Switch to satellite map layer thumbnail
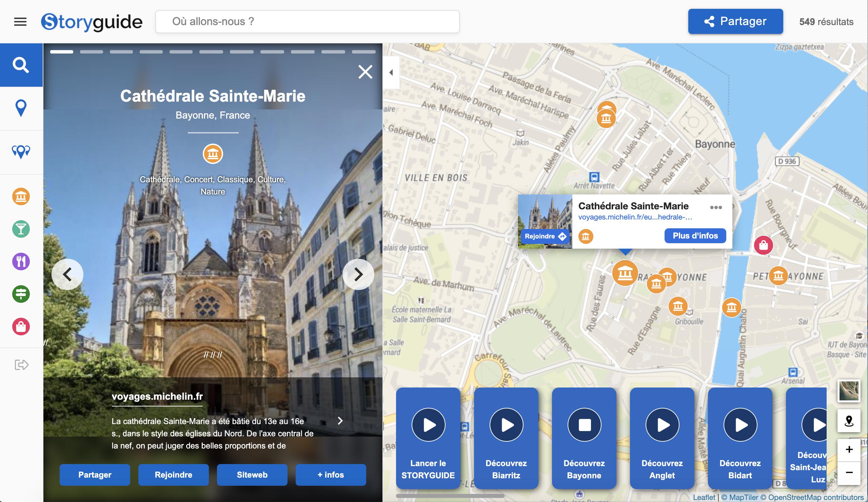 pyautogui.click(x=849, y=391)
